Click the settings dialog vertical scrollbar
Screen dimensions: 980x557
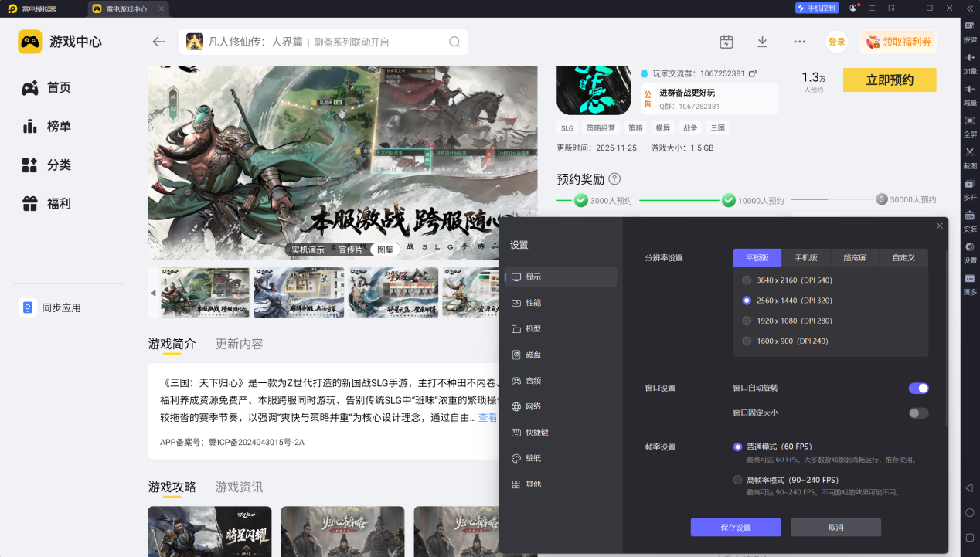(945, 332)
